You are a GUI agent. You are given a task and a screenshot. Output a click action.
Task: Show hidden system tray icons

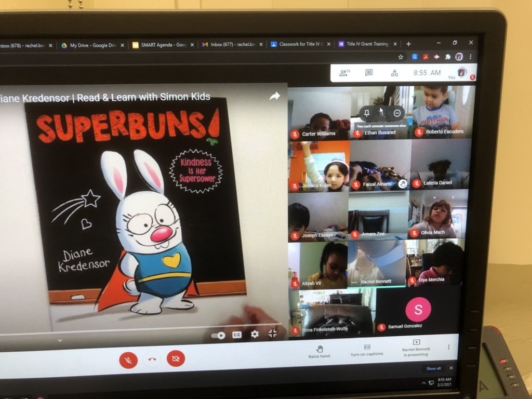coord(423,383)
